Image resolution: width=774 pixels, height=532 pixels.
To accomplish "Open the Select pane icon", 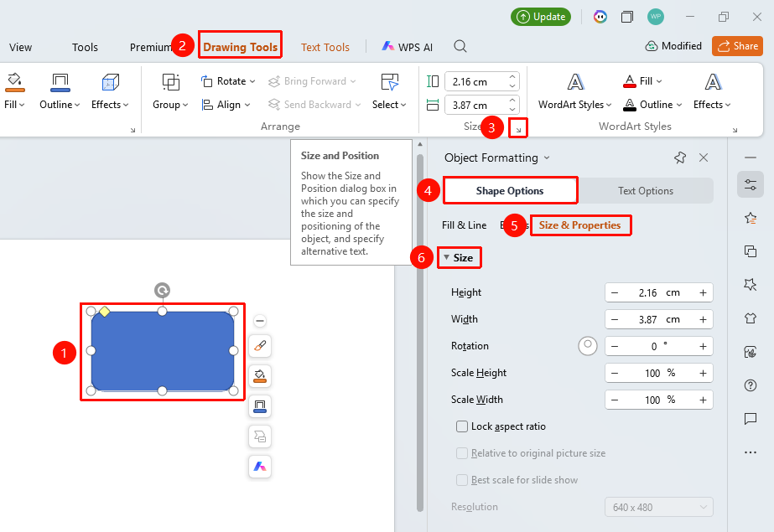I will (x=389, y=82).
